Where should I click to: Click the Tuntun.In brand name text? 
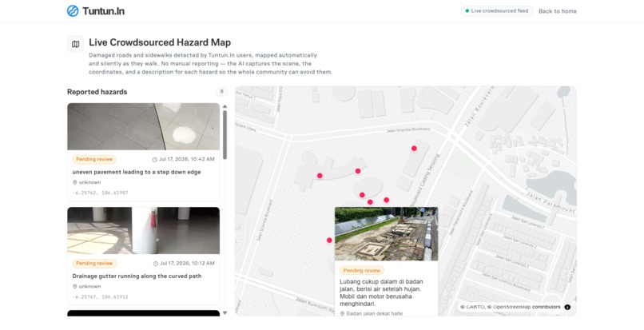(104, 11)
